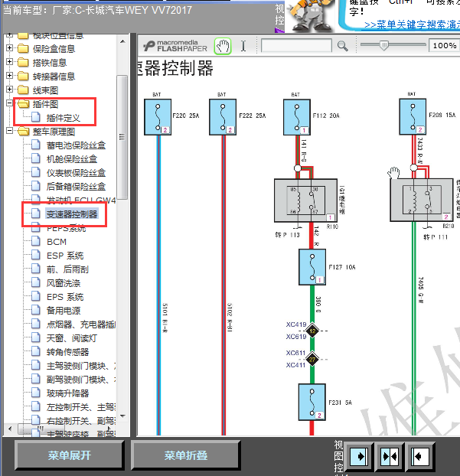Click the Macromedia FlashPaper logo

pyautogui.click(x=175, y=46)
